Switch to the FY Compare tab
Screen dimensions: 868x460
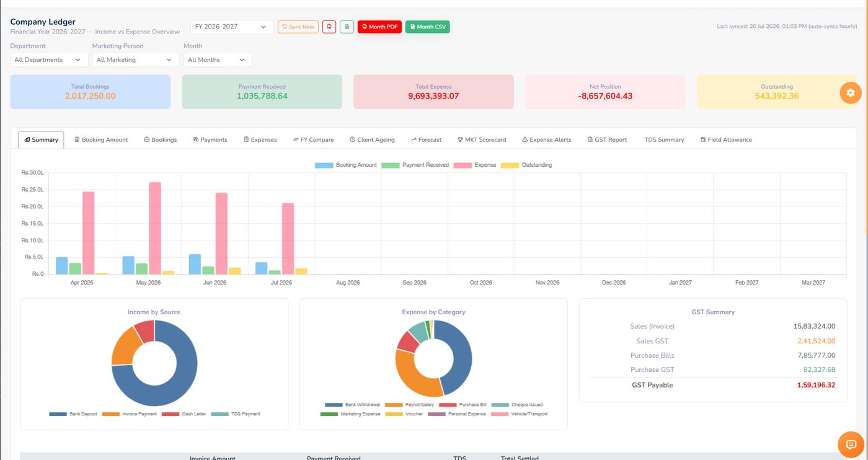click(x=313, y=139)
